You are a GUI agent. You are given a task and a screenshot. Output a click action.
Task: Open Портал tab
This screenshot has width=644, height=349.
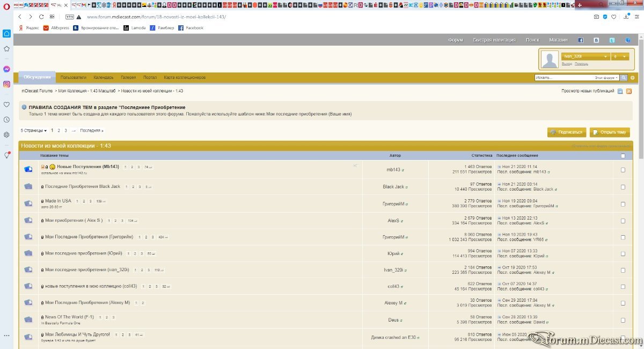(150, 77)
